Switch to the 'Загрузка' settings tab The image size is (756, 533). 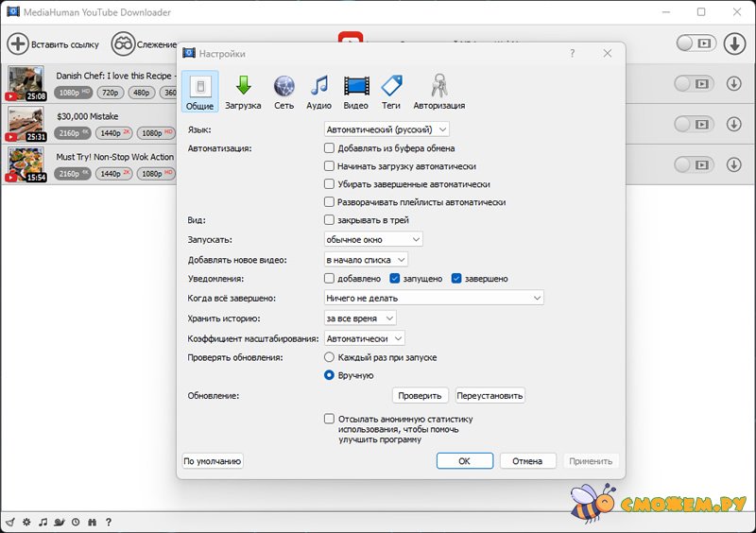coord(243,93)
